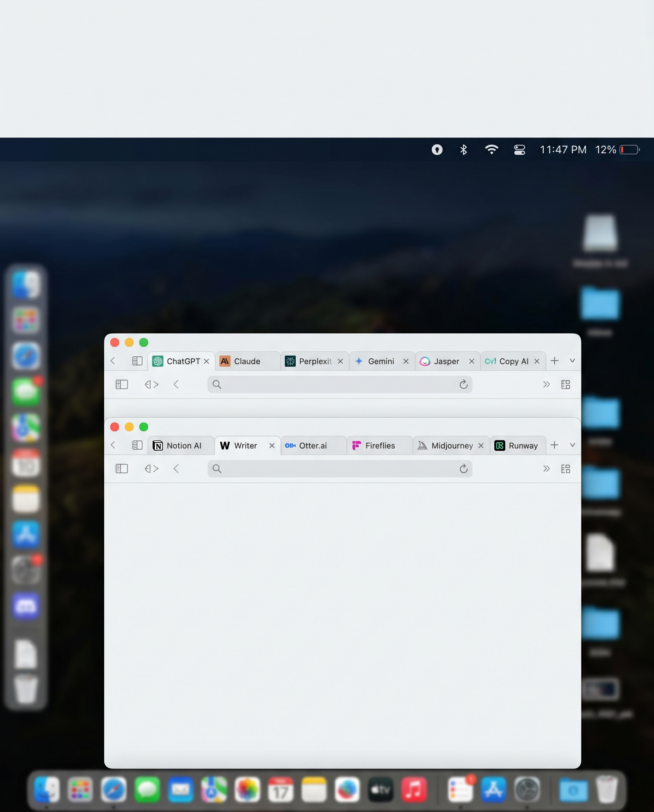The image size is (654, 812).
Task: Click reload icon in top window
Action: 463,385
